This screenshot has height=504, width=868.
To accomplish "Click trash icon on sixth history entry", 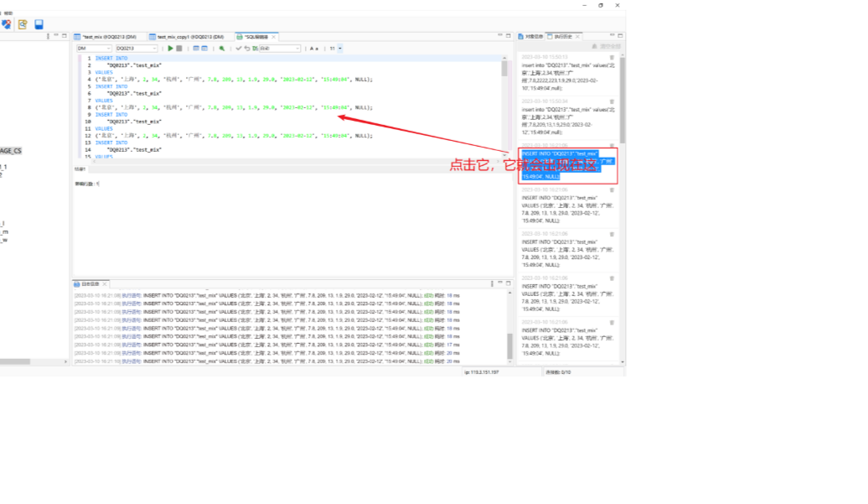I will [x=612, y=278].
